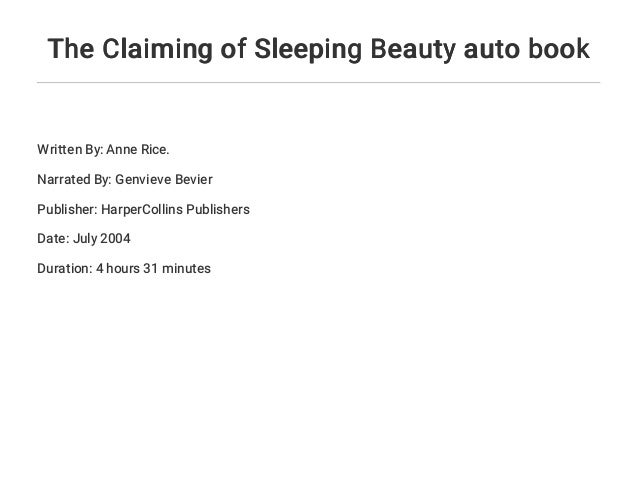Click "31 minutes" in the duration line
Viewport: 638px width, 479px height.
tap(177, 269)
